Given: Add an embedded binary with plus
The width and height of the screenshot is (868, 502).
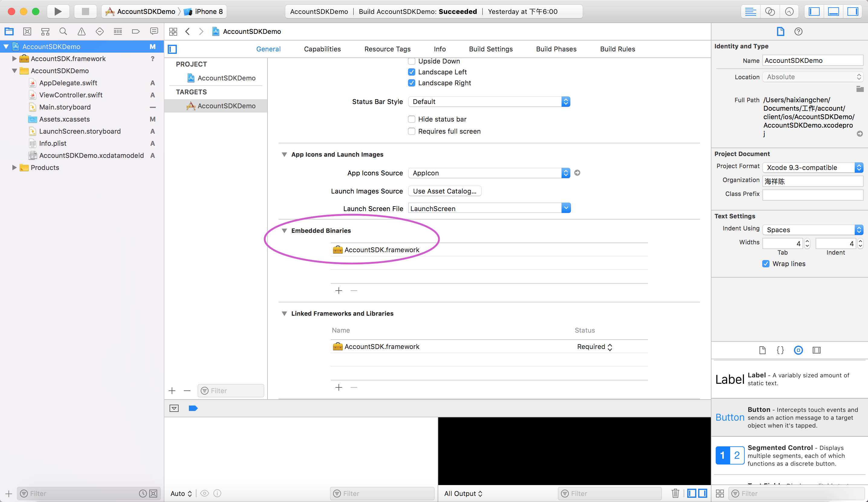Looking at the screenshot, I should [338, 290].
